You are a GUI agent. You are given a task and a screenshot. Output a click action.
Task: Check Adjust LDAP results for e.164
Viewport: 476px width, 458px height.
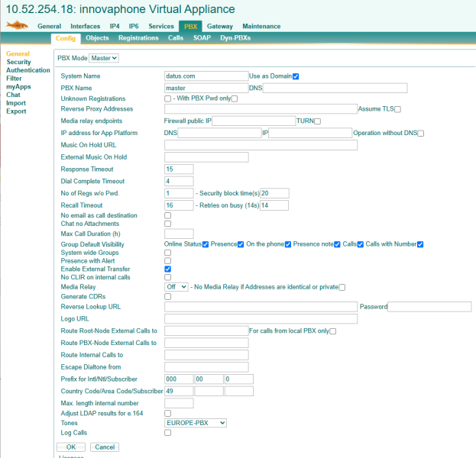(x=167, y=414)
